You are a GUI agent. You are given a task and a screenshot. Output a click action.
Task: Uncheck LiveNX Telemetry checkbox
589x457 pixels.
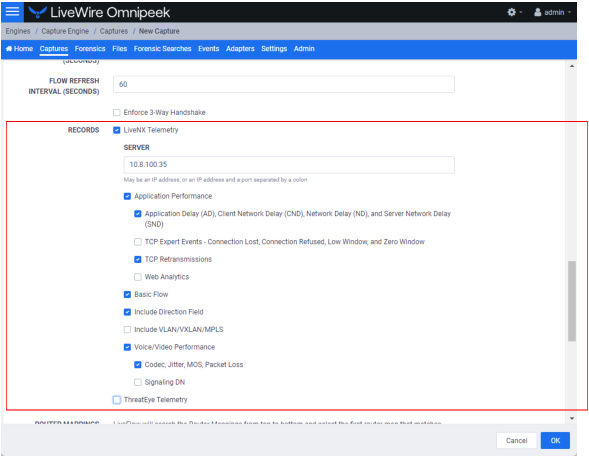[x=117, y=130]
